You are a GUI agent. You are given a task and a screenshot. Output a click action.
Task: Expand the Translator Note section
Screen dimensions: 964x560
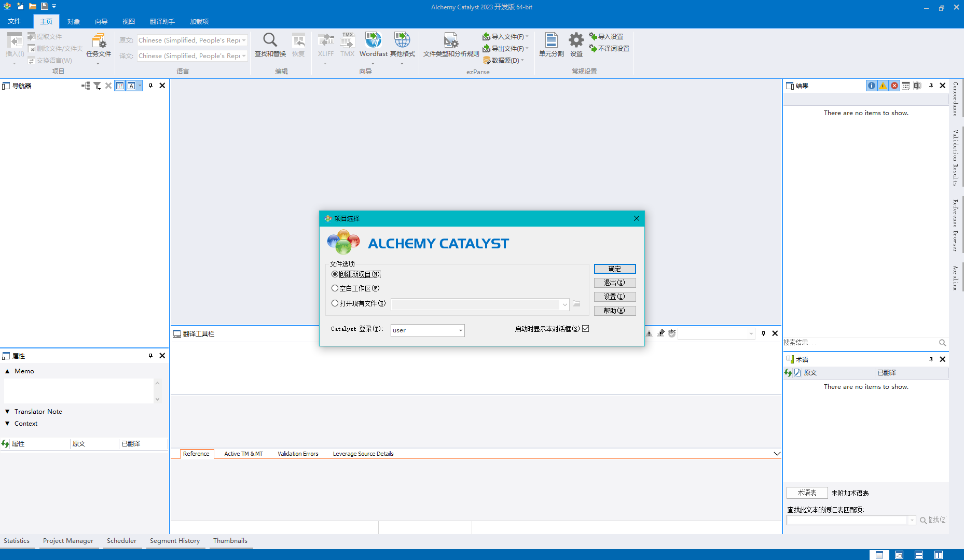point(7,411)
